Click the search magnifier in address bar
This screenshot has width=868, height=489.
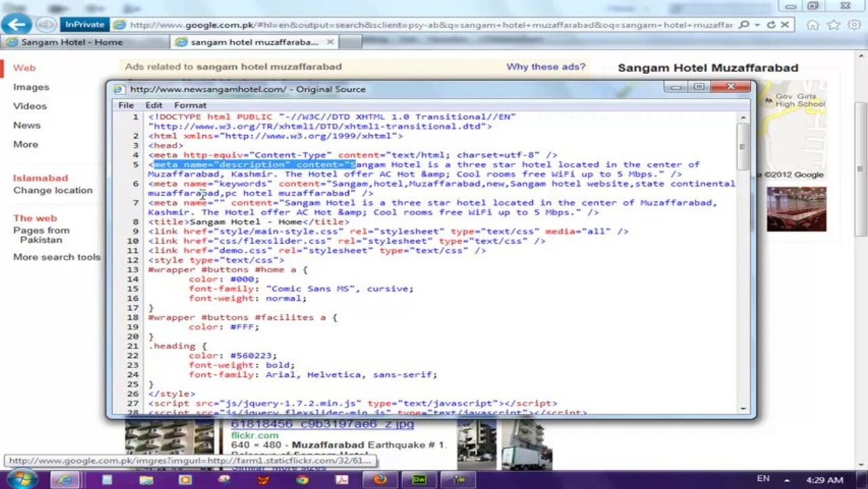tap(744, 24)
